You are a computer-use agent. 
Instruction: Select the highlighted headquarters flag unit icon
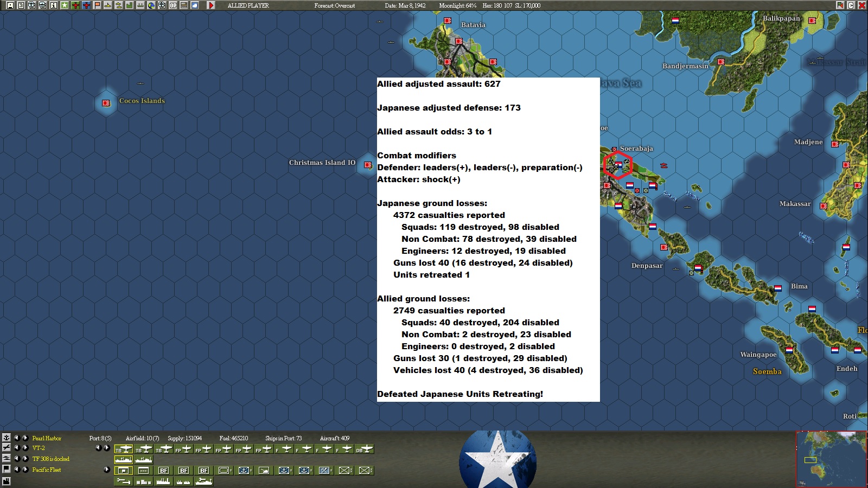point(124,470)
